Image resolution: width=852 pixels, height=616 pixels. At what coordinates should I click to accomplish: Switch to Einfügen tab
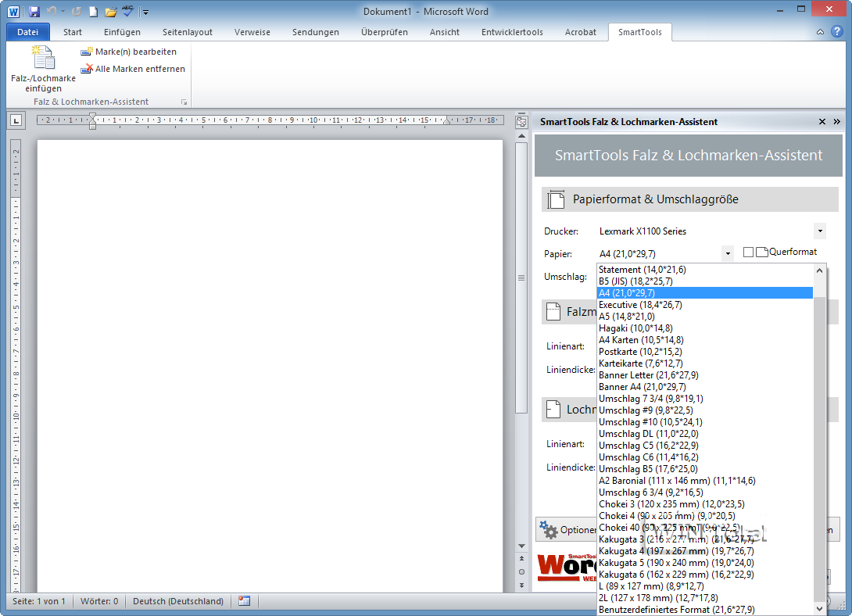point(122,32)
